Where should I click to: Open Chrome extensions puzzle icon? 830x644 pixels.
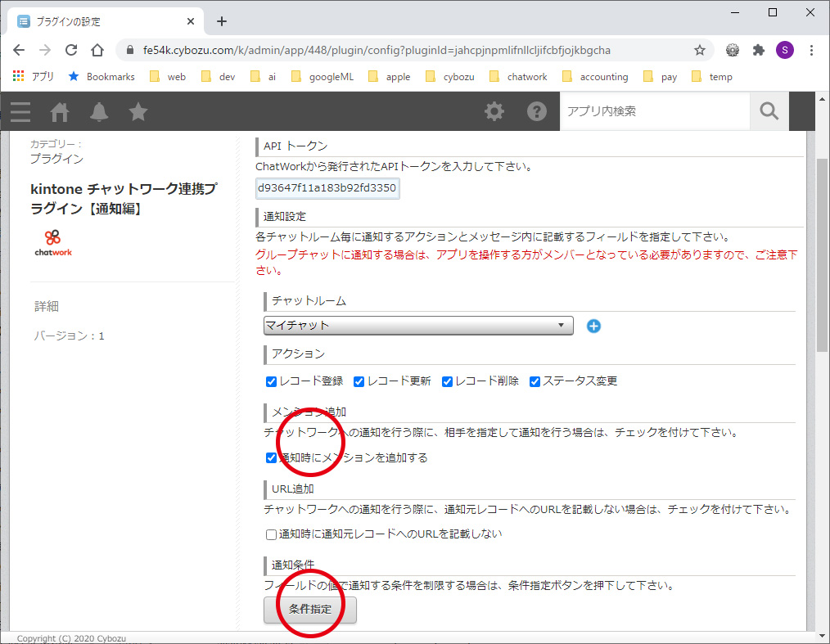[x=759, y=50]
